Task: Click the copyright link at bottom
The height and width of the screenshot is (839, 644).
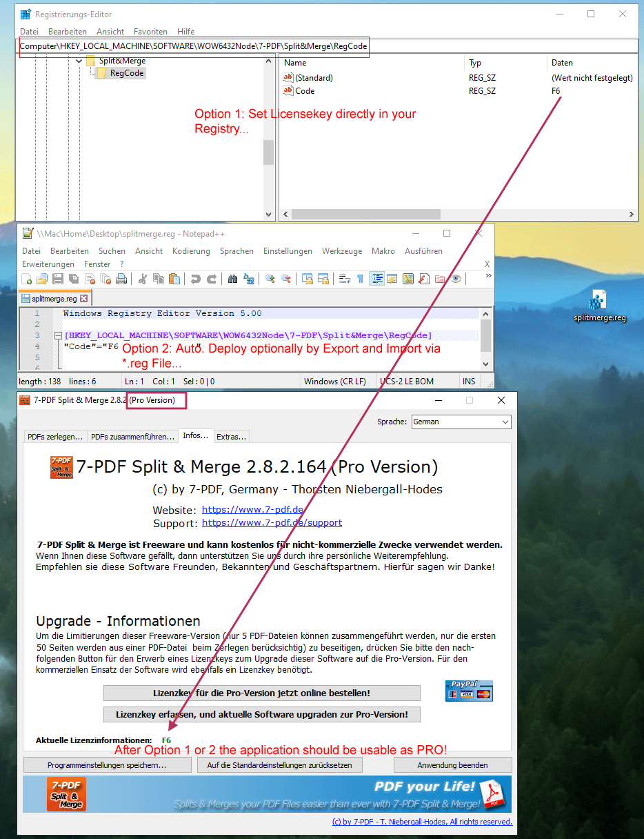Action: pos(422,822)
